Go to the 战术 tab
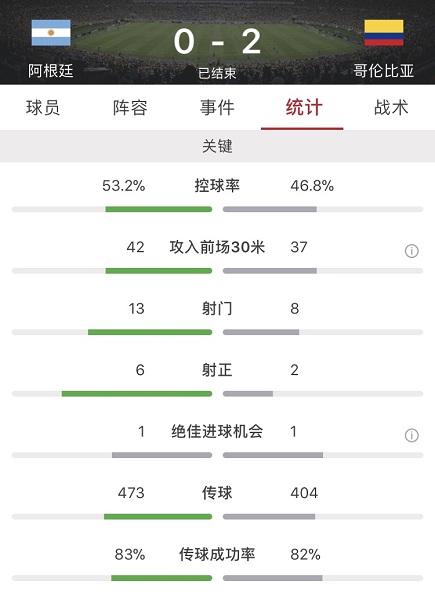435x592 pixels. point(391,108)
